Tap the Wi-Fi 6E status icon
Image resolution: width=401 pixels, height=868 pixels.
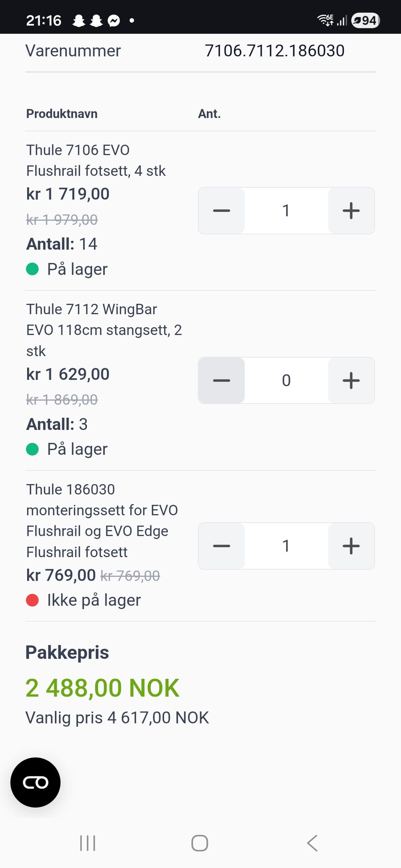click(x=325, y=20)
